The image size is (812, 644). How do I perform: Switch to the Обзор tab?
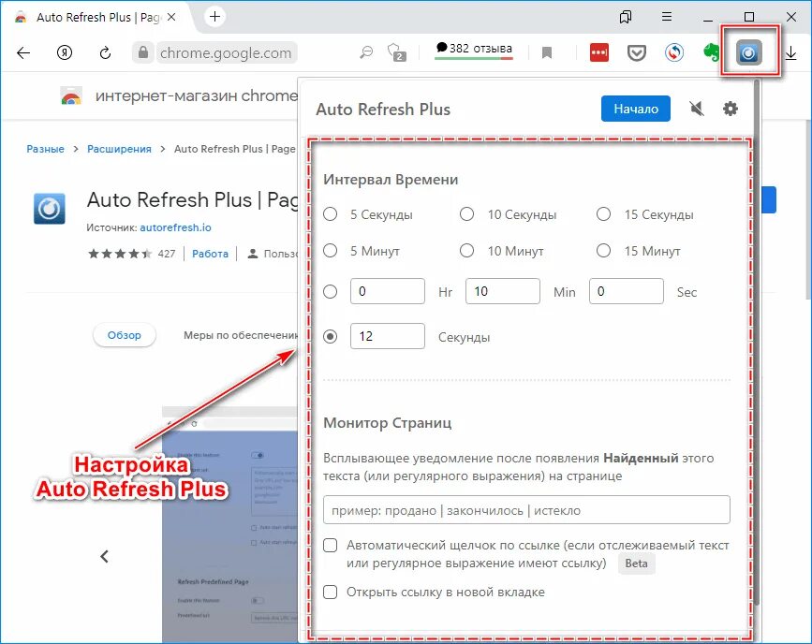tap(125, 335)
